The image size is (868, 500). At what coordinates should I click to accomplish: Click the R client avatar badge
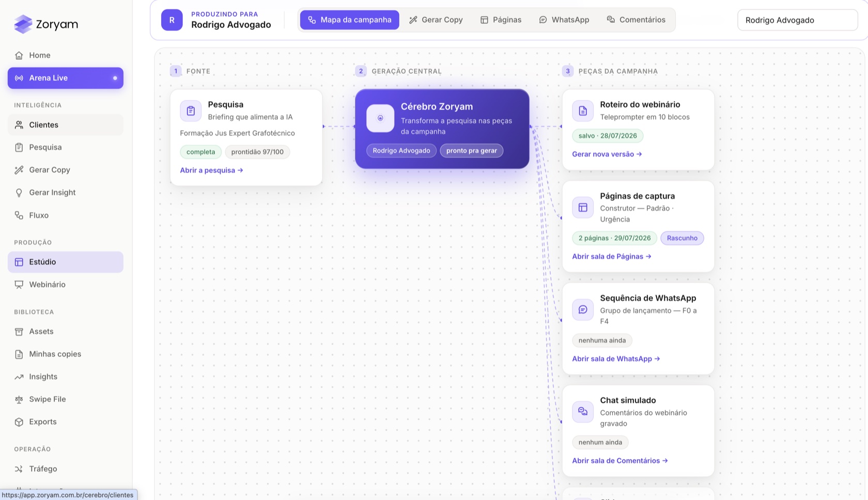(x=172, y=20)
